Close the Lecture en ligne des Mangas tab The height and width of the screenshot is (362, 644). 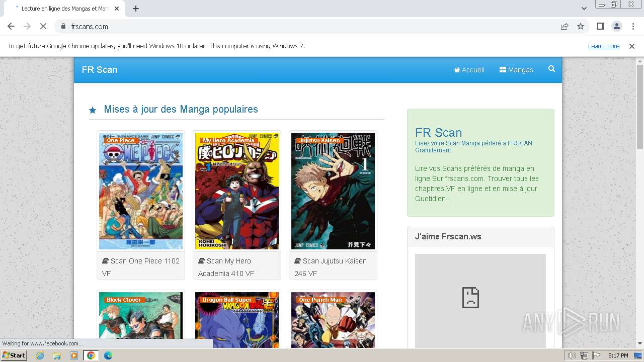(x=117, y=9)
